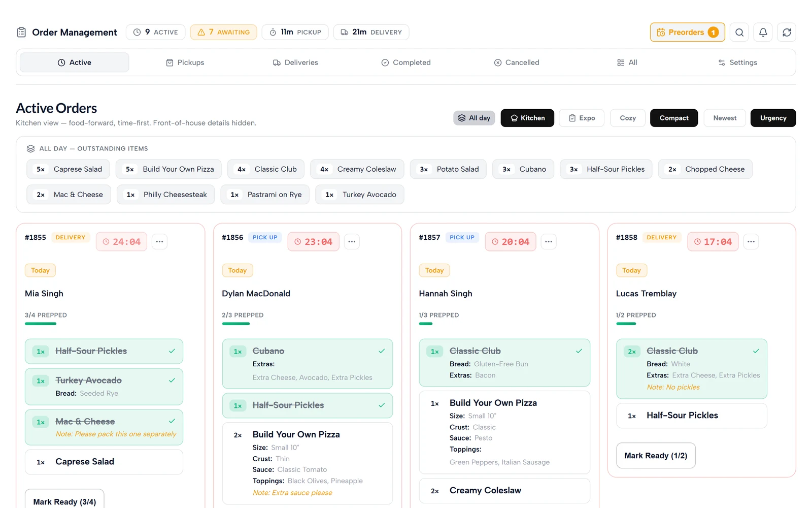Open more options for order #1855
Viewport: 812px width, 508px height.
tap(159, 242)
